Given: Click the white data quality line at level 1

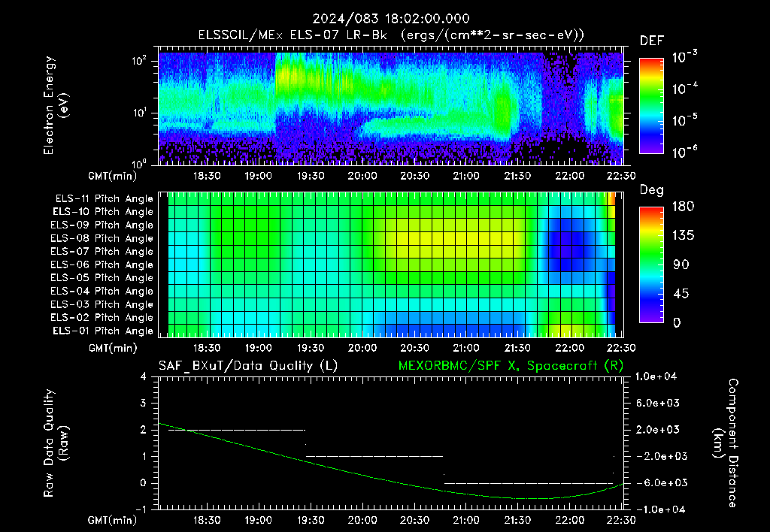Looking at the screenshot, I should coord(374,456).
